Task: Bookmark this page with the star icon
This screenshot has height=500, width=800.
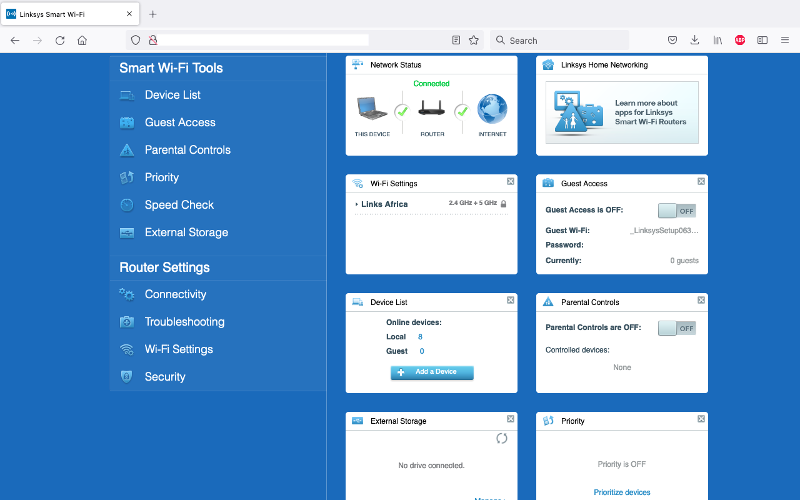Action: (473, 40)
